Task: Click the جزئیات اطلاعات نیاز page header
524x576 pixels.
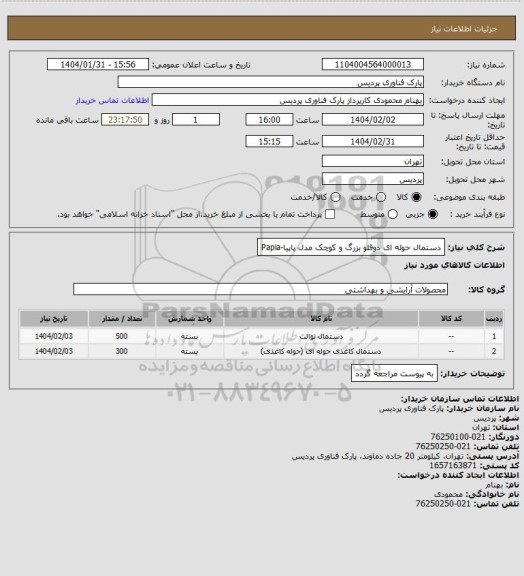Action: (464, 29)
